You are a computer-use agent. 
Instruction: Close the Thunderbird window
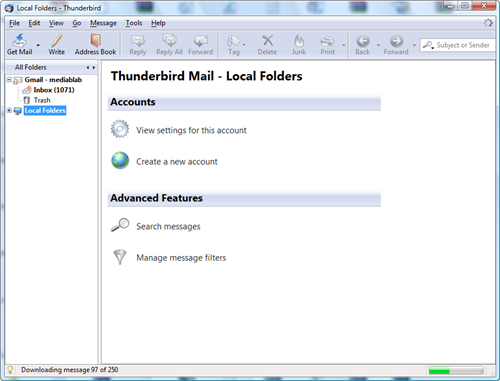click(x=484, y=6)
